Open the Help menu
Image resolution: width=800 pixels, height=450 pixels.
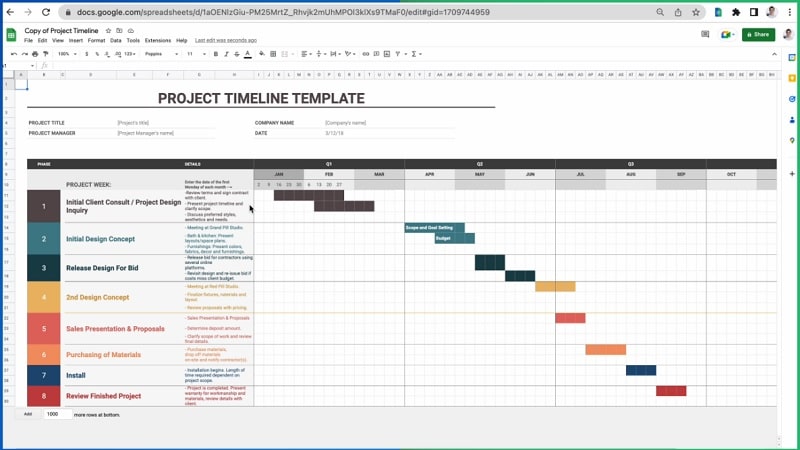point(182,40)
